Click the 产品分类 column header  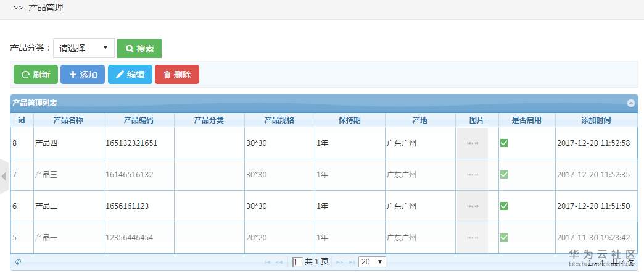(209, 120)
